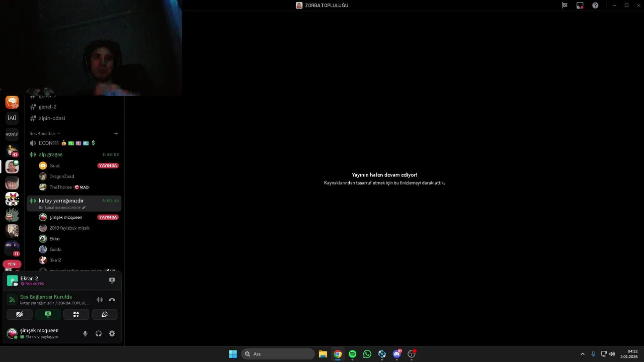Open User Settings gear icon
Viewport: 644px width, 362px height.
pyautogui.click(x=112, y=333)
